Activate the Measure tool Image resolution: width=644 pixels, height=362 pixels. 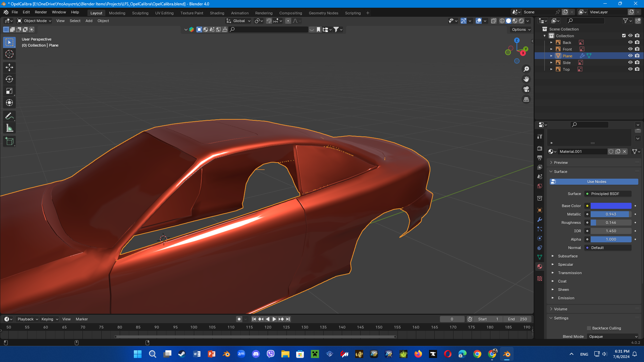(x=9, y=128)
